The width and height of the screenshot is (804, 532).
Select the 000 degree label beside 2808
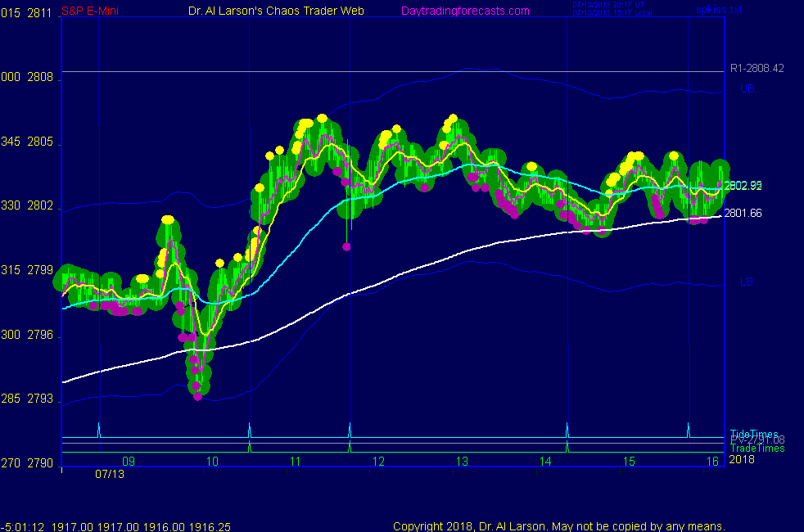11,77
